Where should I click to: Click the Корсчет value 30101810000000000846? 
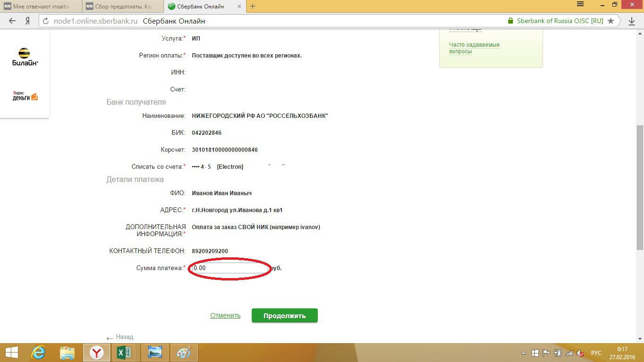click(225, 150)
